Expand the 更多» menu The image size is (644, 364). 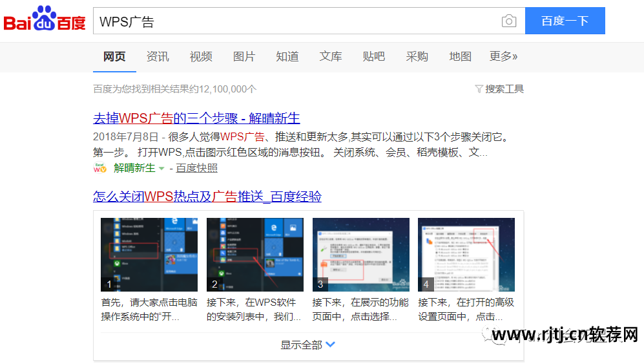[x=503, y=57]
